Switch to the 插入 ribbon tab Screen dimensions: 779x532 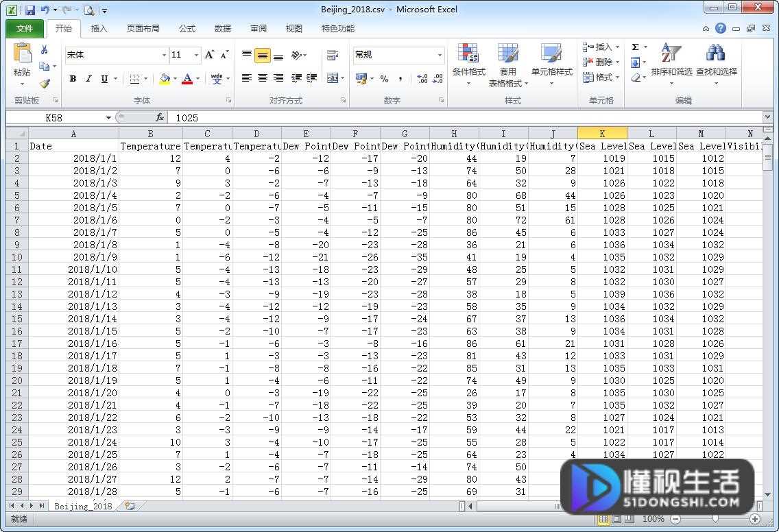(99, 28)
